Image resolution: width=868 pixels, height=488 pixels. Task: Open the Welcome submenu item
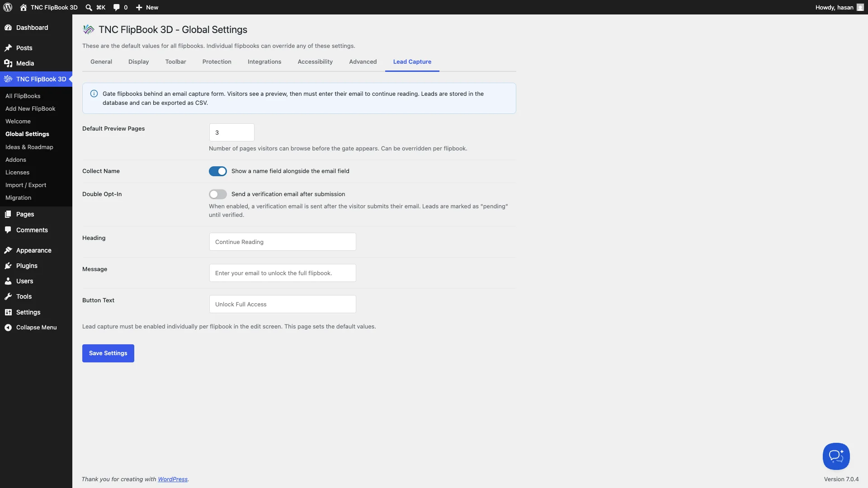click(x=18, y=122)
